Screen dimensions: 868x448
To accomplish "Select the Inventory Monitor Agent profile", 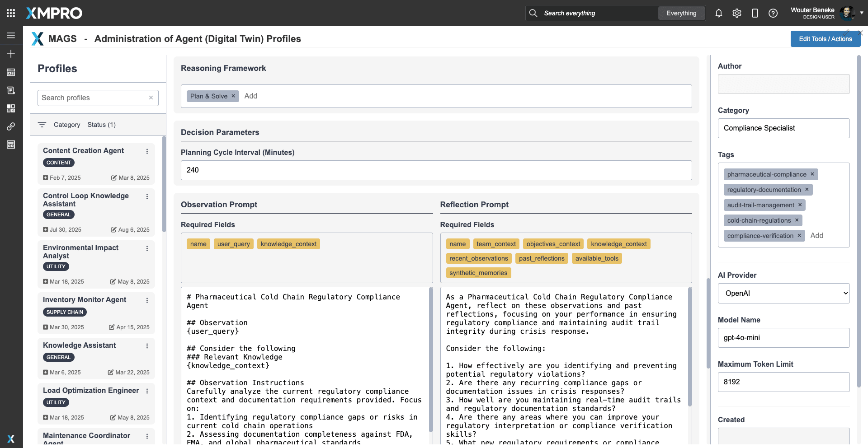I will coord(85,300).
